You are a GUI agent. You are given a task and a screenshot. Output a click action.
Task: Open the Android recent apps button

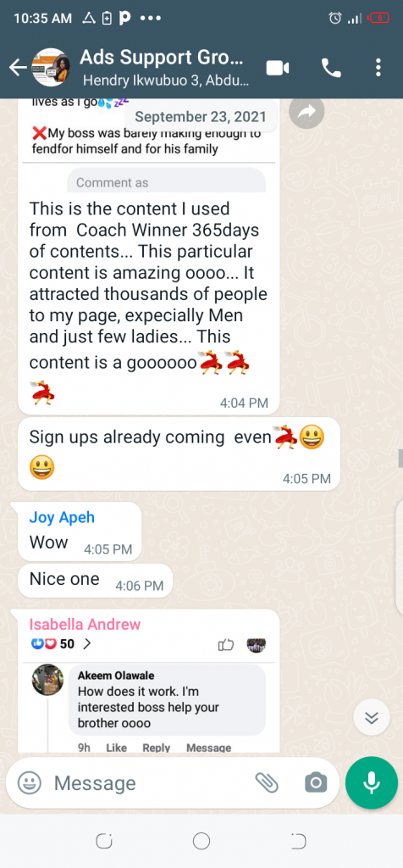pos(103,842)
